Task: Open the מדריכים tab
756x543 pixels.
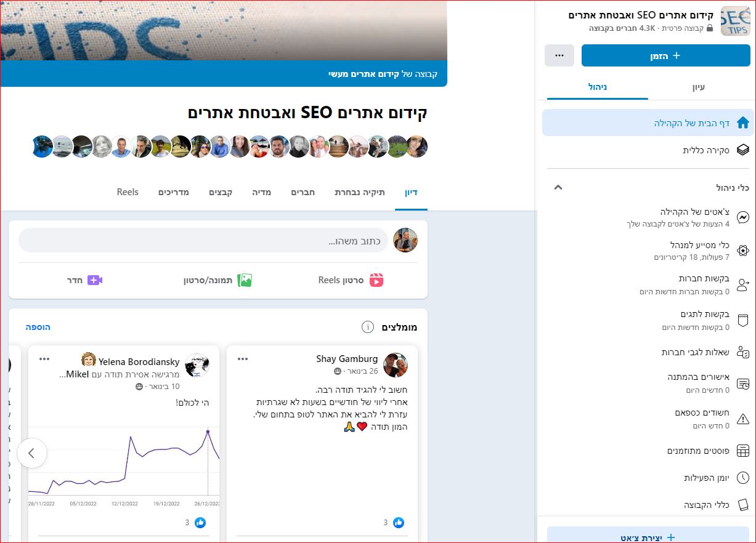Action: (174, 192)
